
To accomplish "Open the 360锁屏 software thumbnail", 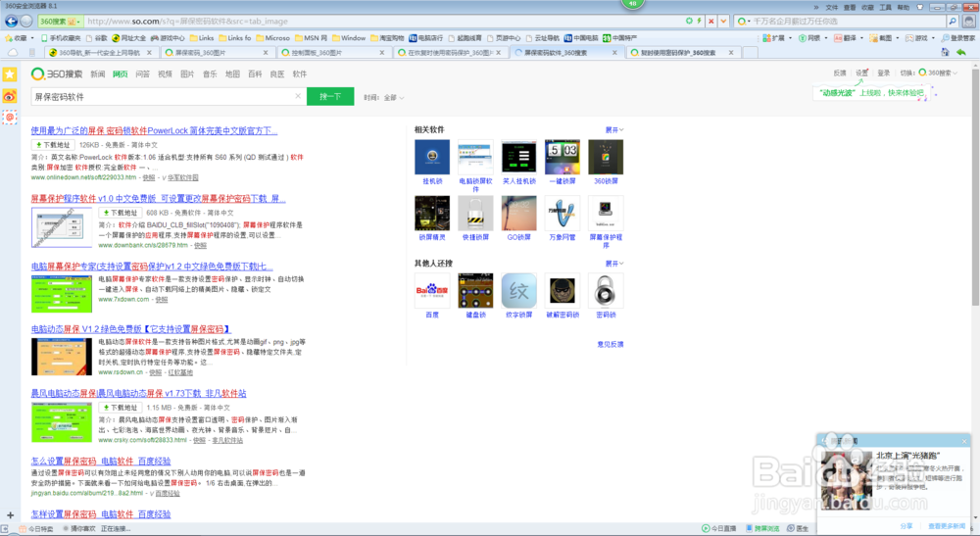I will [606, 157].
